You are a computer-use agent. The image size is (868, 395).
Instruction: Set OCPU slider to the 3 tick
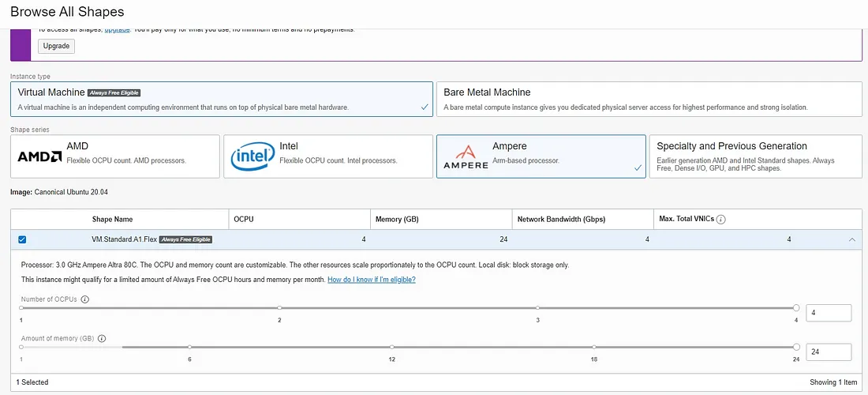coord(537,307)
